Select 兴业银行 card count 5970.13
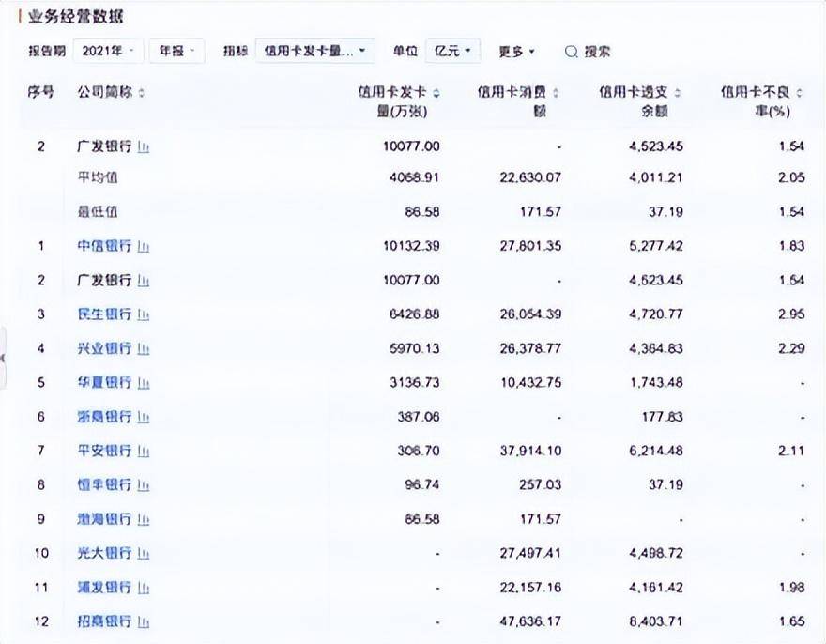 click(x=415, y=348)
